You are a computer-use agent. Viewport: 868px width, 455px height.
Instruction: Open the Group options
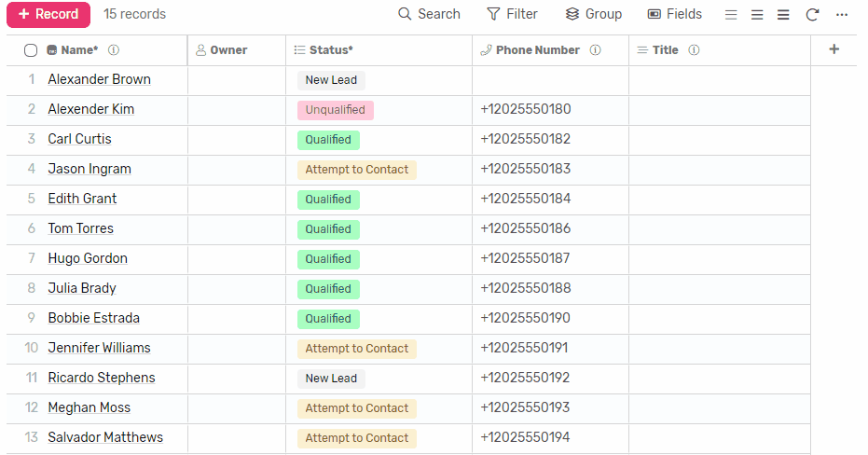pos(593,14)
